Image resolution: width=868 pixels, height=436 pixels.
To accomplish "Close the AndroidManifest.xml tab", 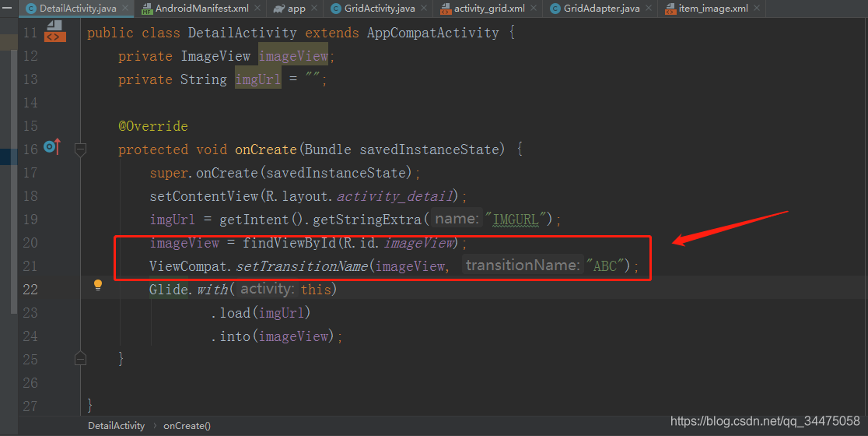I will 257,9.
